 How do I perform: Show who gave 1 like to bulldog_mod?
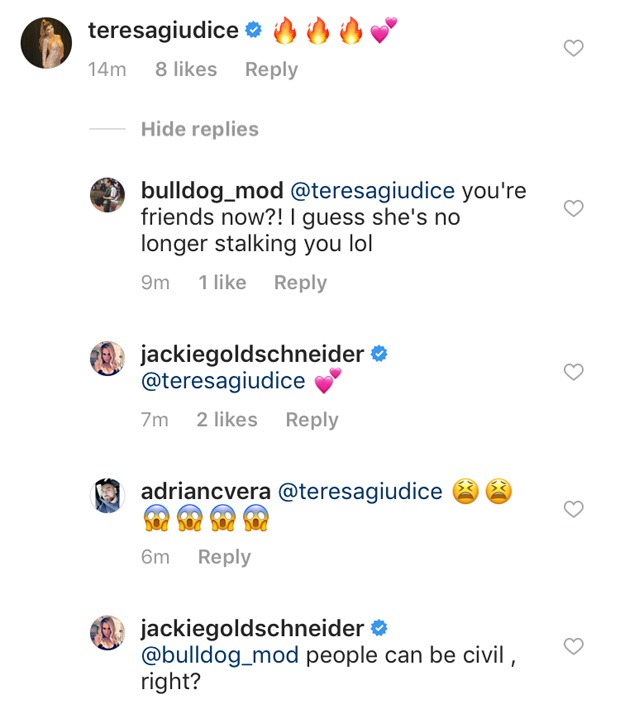(x=222, y=283)
